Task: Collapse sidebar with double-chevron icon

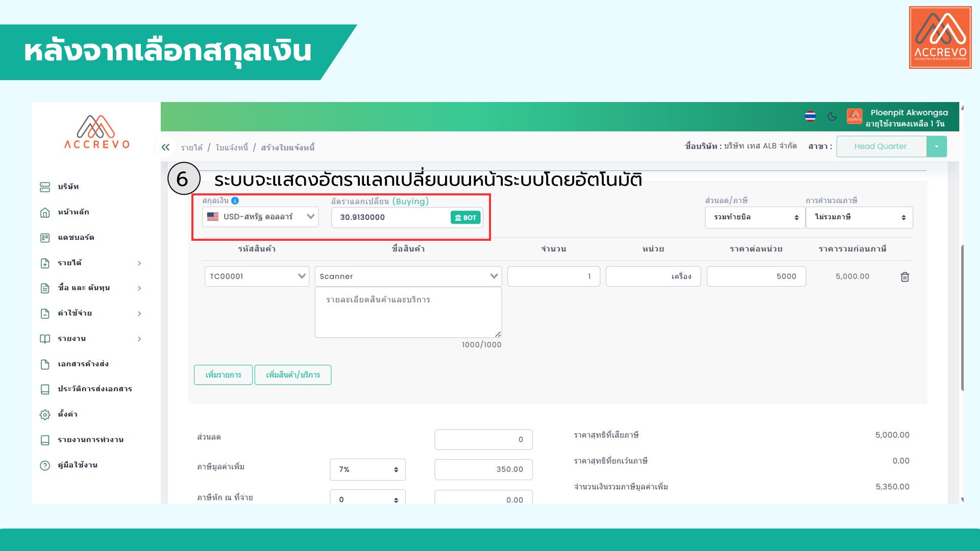Action: coord(165,147)
